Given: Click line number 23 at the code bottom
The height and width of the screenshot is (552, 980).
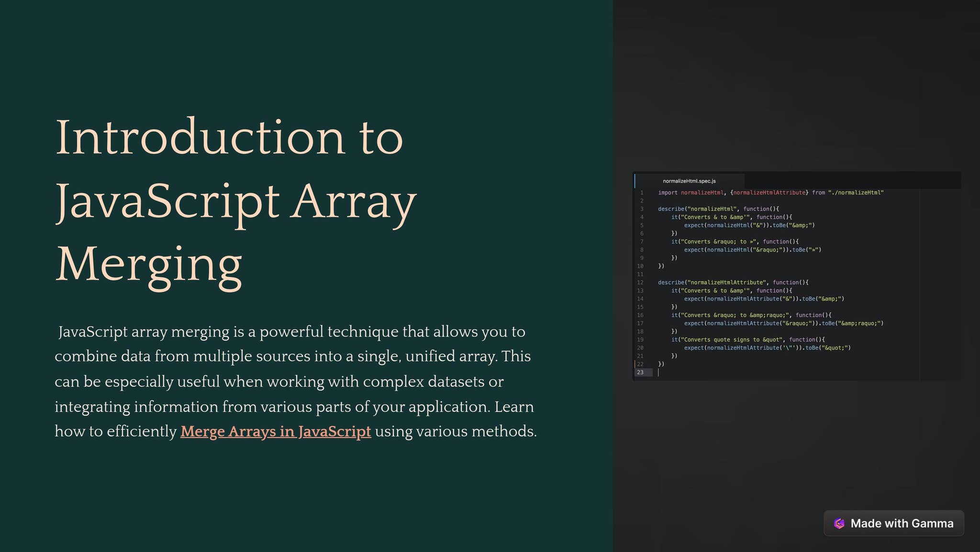Looking at the screenshot, I should coord(642,372).
